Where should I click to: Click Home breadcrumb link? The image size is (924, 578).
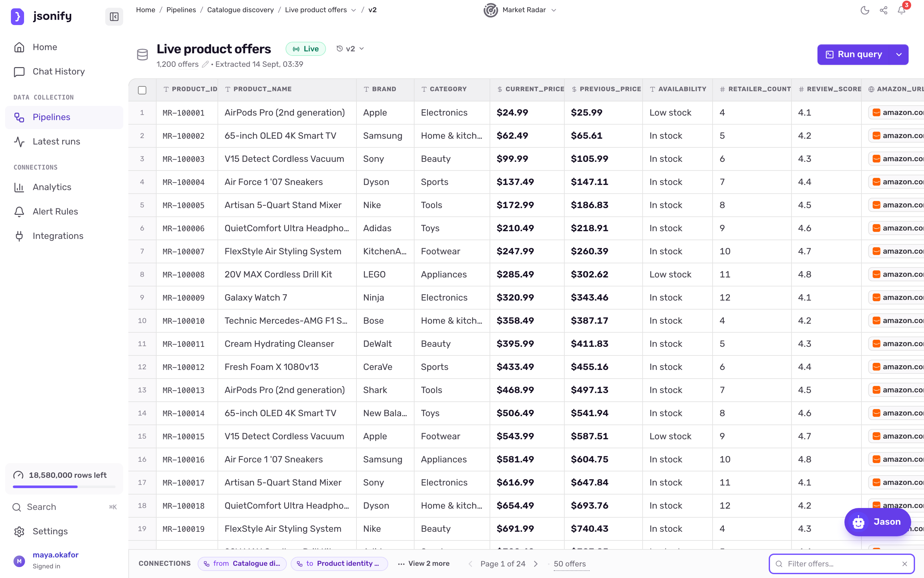pyautogui.click(x=145, y=10)
